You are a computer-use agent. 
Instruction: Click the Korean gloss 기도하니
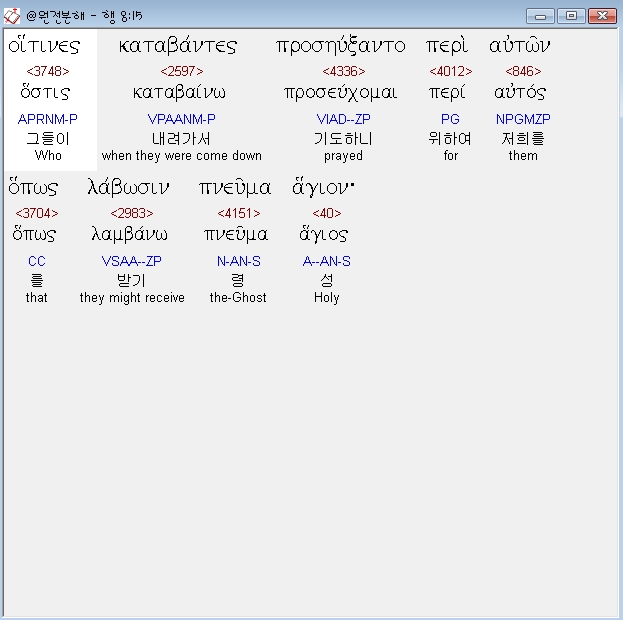point(343,139)
